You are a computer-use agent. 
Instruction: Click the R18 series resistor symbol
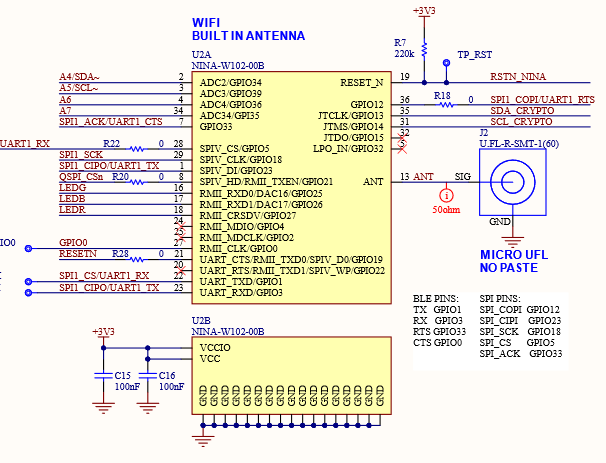[x=447, y=104]
